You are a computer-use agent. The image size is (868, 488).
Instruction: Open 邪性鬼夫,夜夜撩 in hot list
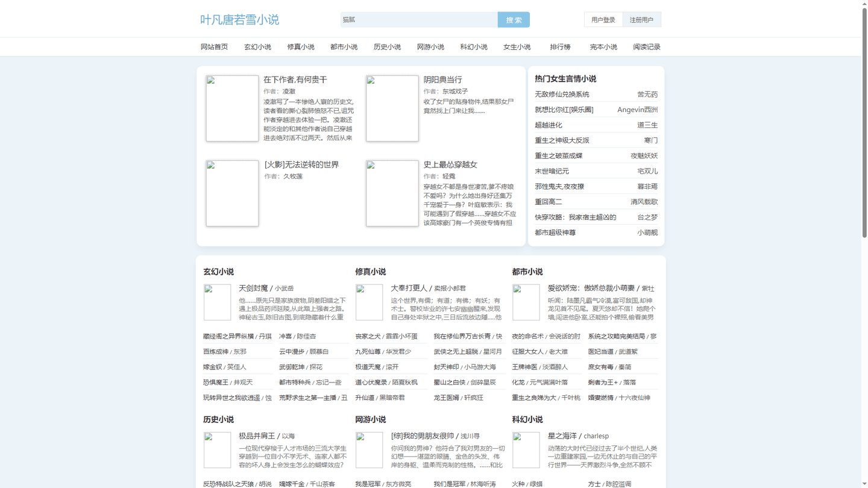click(559, 187)
